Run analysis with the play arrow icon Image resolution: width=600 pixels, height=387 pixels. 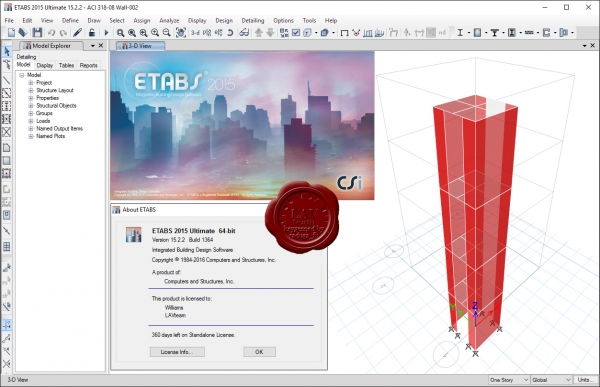coord(106,33)
